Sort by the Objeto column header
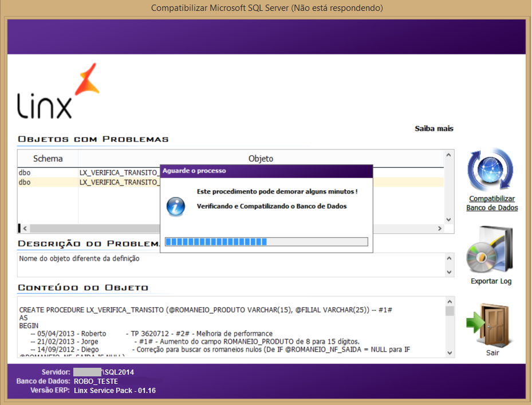Viewport: 532px width, 405px height. click(x=261, y=159)
